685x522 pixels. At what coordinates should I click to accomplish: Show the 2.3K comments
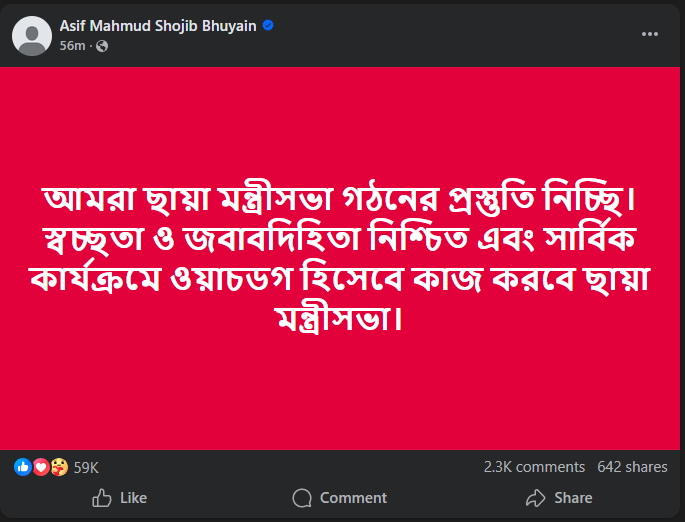pos(534,467)
